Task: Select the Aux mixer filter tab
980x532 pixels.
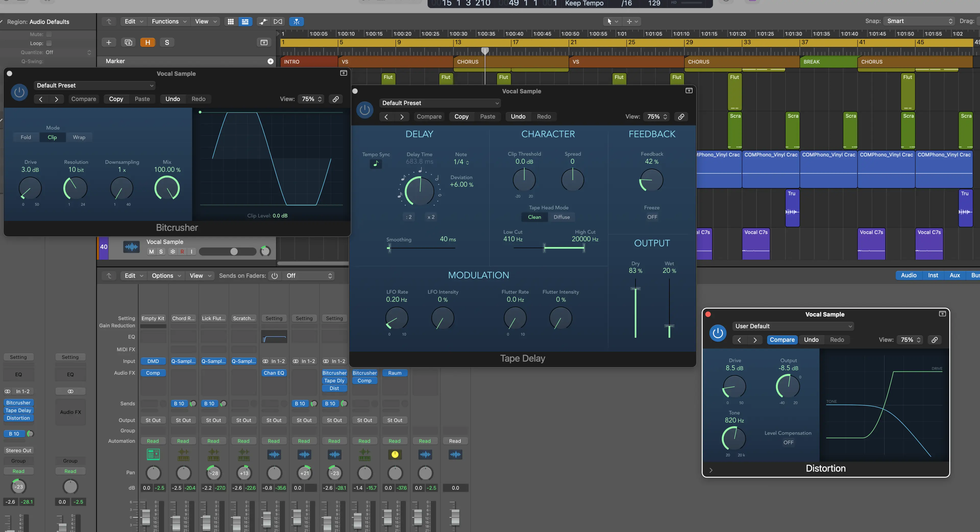Action: (954, 275)
